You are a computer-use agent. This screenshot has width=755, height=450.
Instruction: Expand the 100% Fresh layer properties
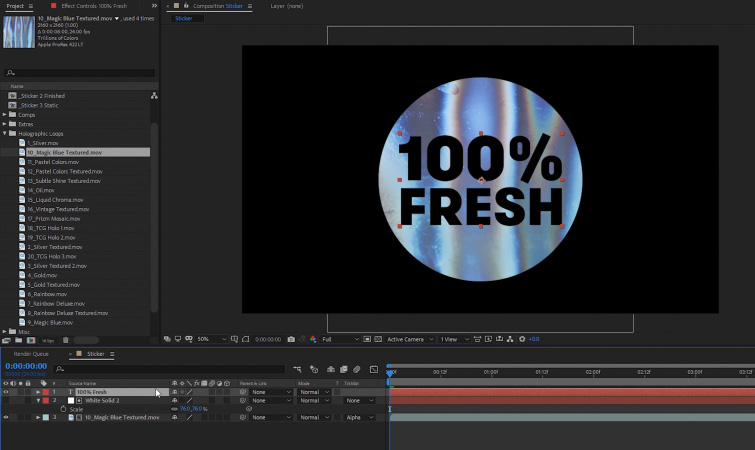coord(38,392)
